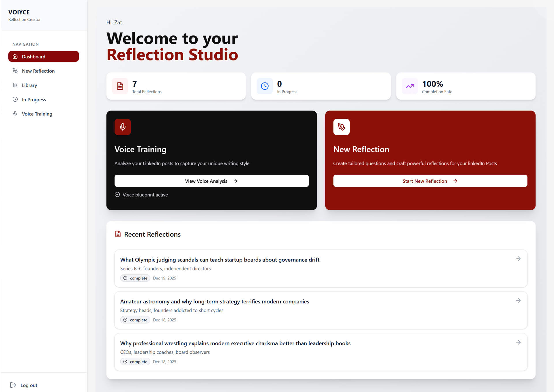
Task: Open Library from the sidebar
Action: tap(29, 85)
